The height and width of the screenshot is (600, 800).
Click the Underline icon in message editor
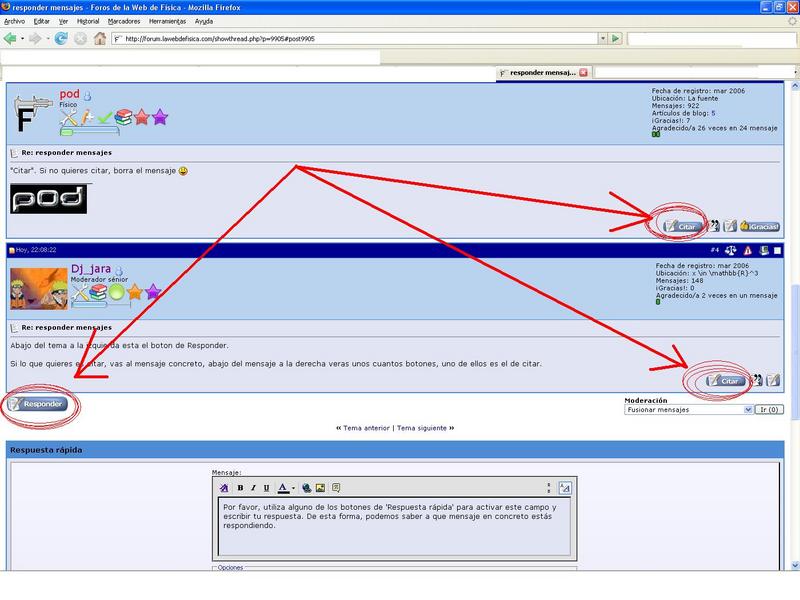266,488
